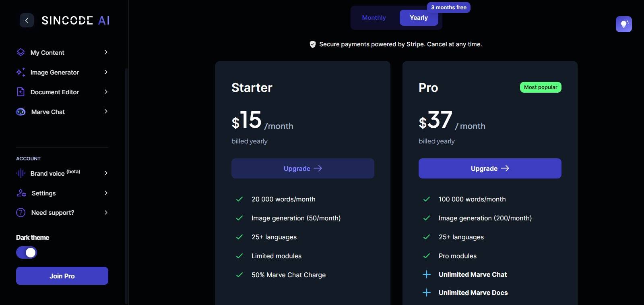Screen dimensions: 644x305
Task: Open Marve Chat menu item
Action: [x=62, y=112]
